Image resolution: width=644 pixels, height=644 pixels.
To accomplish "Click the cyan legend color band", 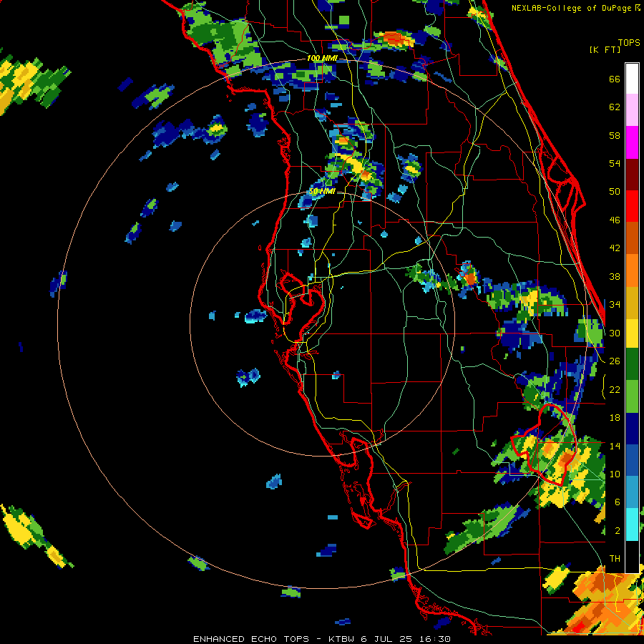I will (x=632, y=525).
